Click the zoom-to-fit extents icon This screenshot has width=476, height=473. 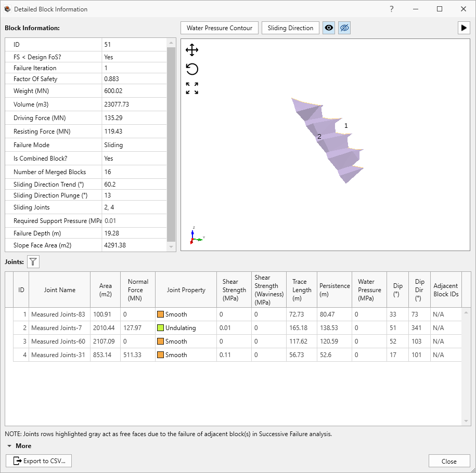[x=192, y=88]
